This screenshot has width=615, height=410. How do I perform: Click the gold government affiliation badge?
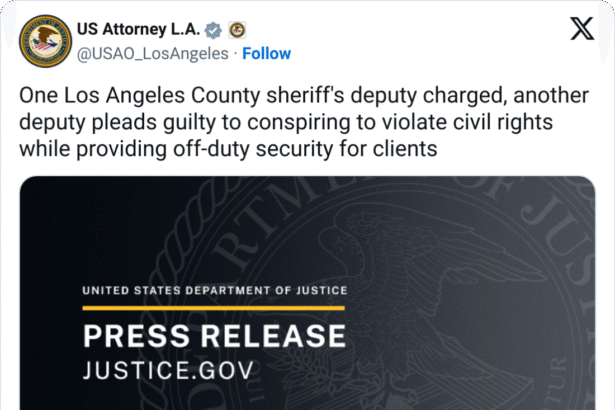click(237, 29)
